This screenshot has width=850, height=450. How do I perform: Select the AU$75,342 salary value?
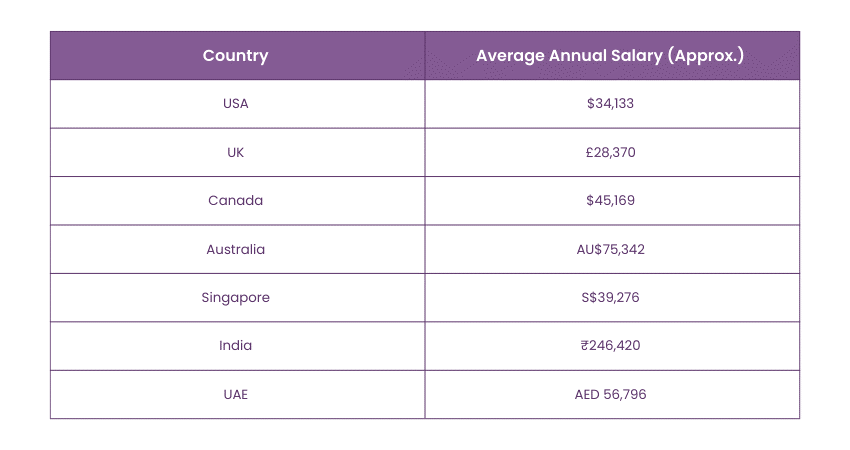(x=611, y=249)
